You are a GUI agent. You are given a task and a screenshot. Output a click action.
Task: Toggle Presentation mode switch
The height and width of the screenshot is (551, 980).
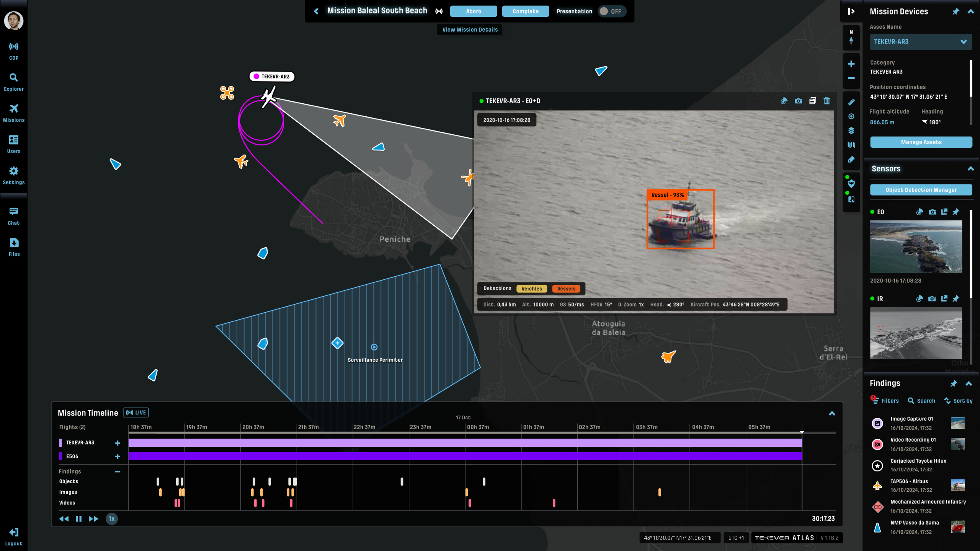611,11
